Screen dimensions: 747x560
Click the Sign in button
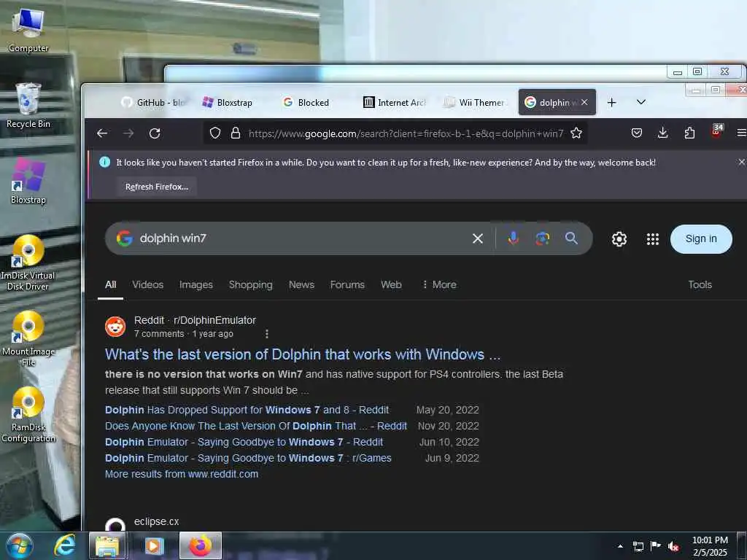[701, 239]
